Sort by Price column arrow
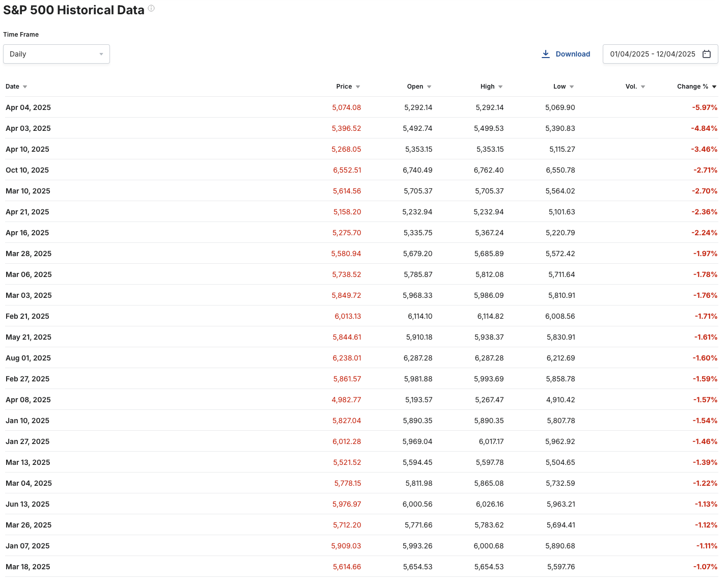 (x=358, y=87)
